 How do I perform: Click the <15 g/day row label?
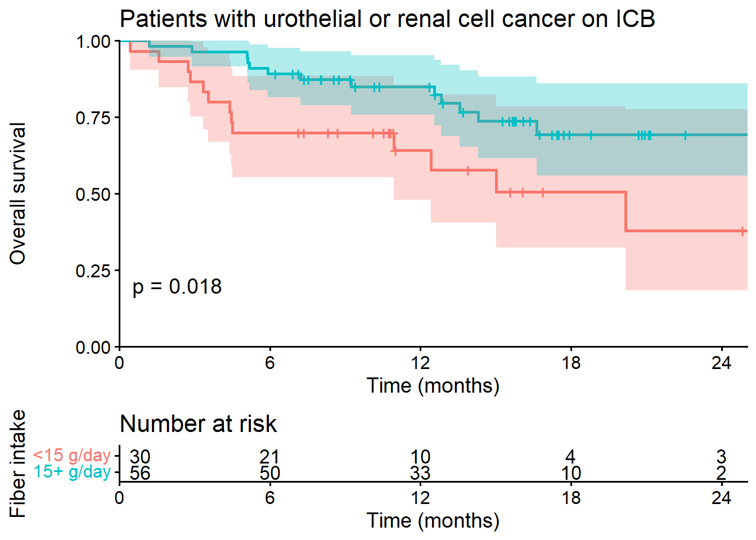71,455
